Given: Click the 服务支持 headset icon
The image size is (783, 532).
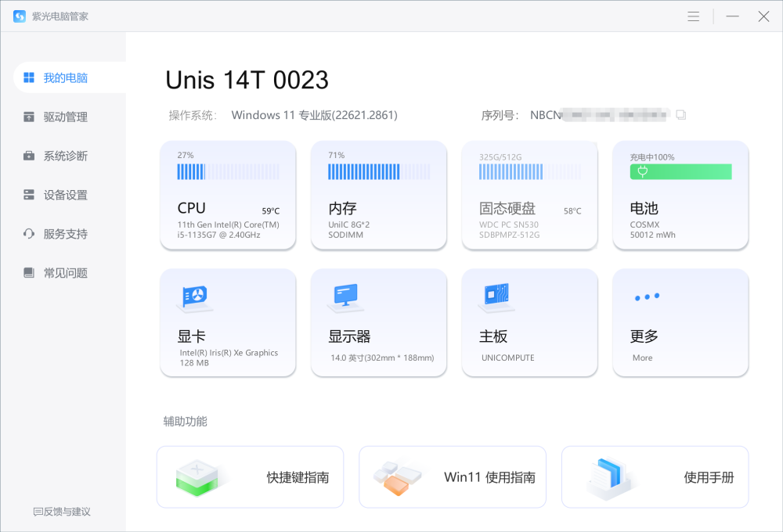Looking at the screenshot, I should (29, 234).
